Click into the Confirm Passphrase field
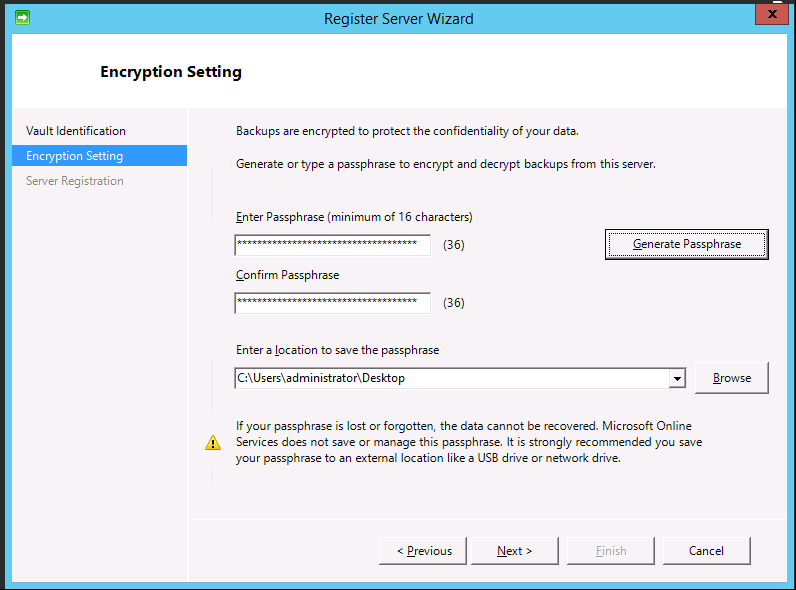The image size is (796, 590). 333,303
